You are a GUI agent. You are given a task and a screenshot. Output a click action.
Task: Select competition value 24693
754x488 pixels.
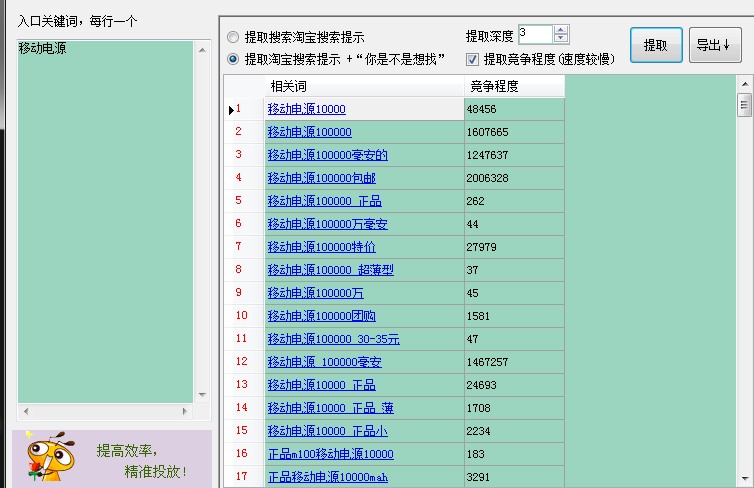click(514, 385)
